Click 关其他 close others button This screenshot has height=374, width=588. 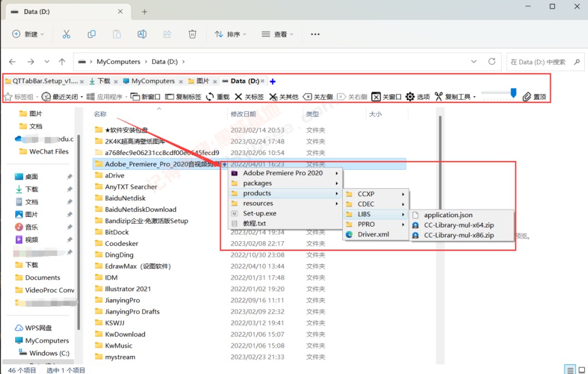[x=284, y=97]
